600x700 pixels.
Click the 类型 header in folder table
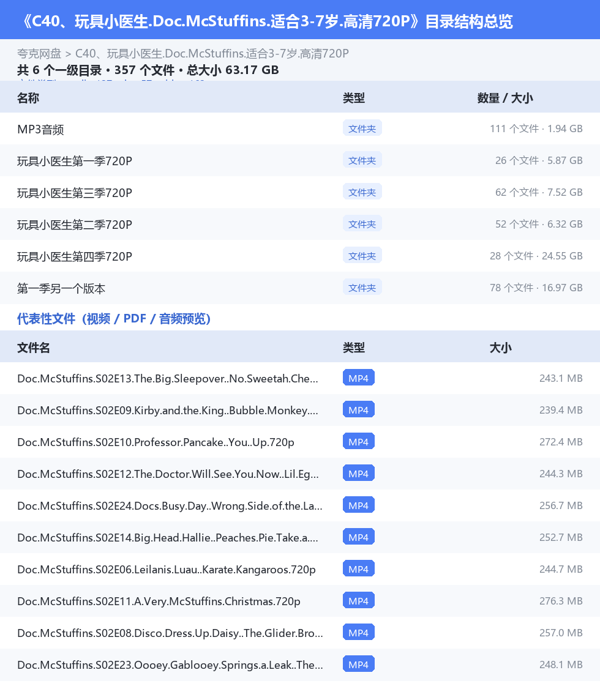pyautogui.click(x=354, y=98)
